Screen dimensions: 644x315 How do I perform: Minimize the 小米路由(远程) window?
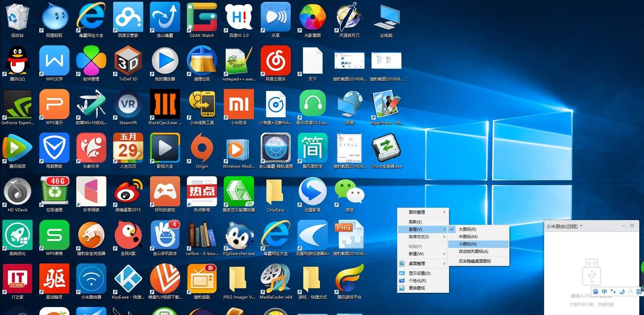(x=623, y=226)
